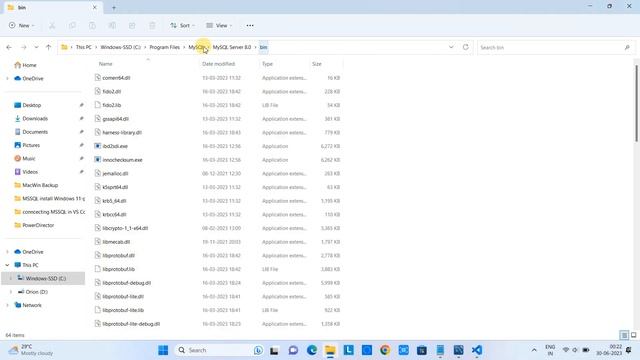Open the View dropdown
This screenshot has width=640, height=360.
(219, 25)
